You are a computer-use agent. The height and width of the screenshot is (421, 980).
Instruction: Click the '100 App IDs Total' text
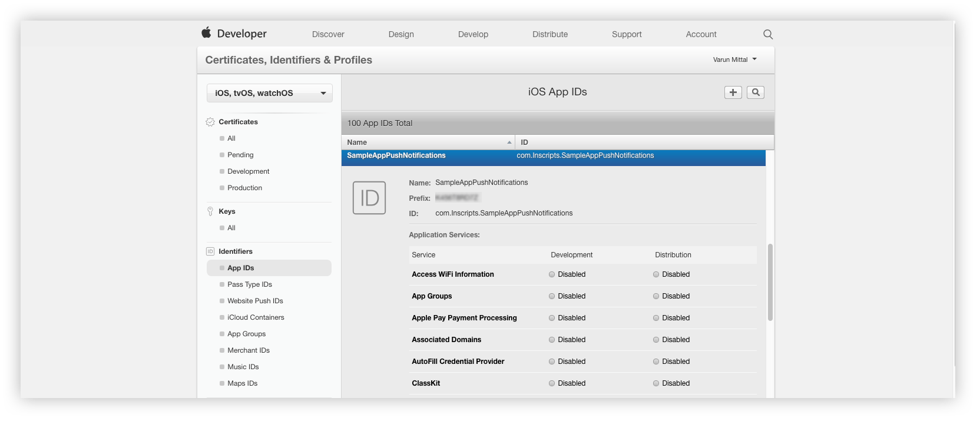click(x=380, y=123)
